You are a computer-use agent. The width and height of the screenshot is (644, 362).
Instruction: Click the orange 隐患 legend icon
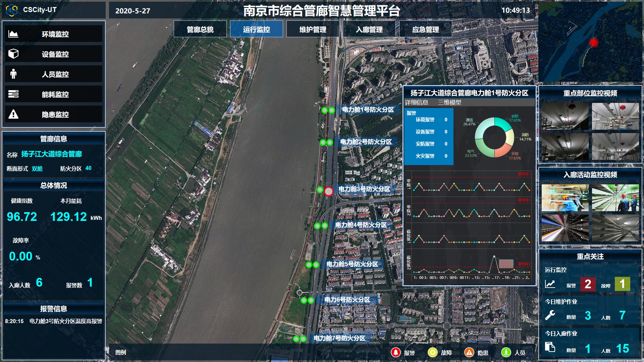click(x=469, y=352)
